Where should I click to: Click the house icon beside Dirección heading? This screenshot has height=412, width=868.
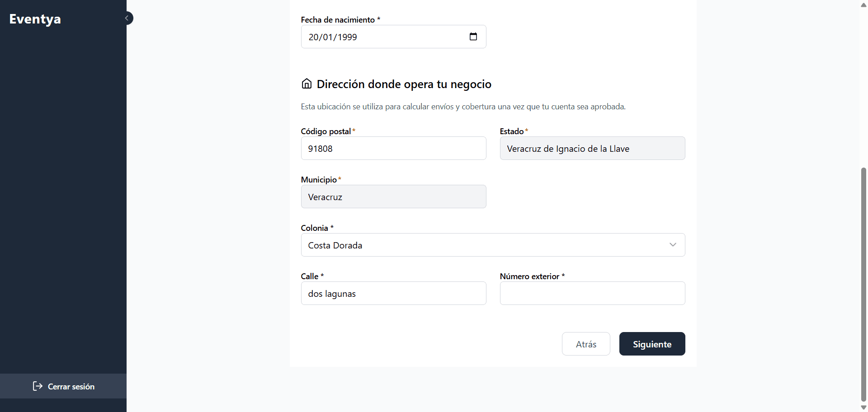[307, 84]
